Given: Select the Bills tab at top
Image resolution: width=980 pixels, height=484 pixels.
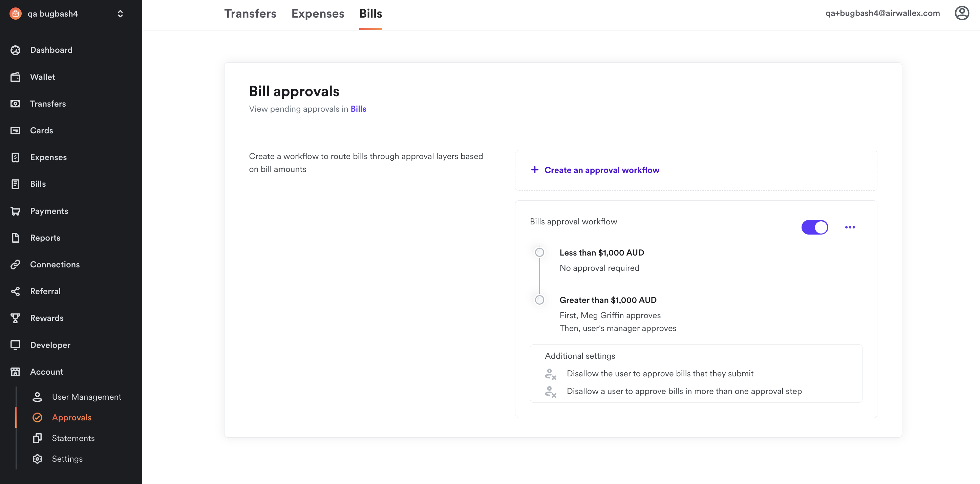Looking at the screenshot, I should tap(370, 14).
